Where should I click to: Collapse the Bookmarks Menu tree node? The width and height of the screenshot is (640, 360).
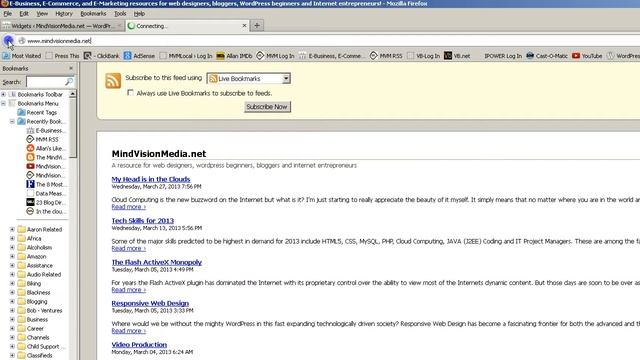(3, 103)
